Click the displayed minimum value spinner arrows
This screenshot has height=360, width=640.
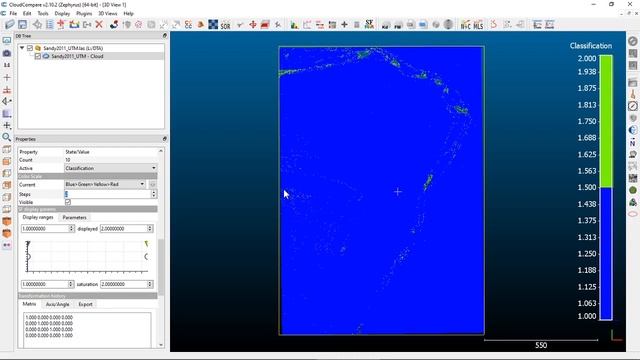tap(71, 229)
